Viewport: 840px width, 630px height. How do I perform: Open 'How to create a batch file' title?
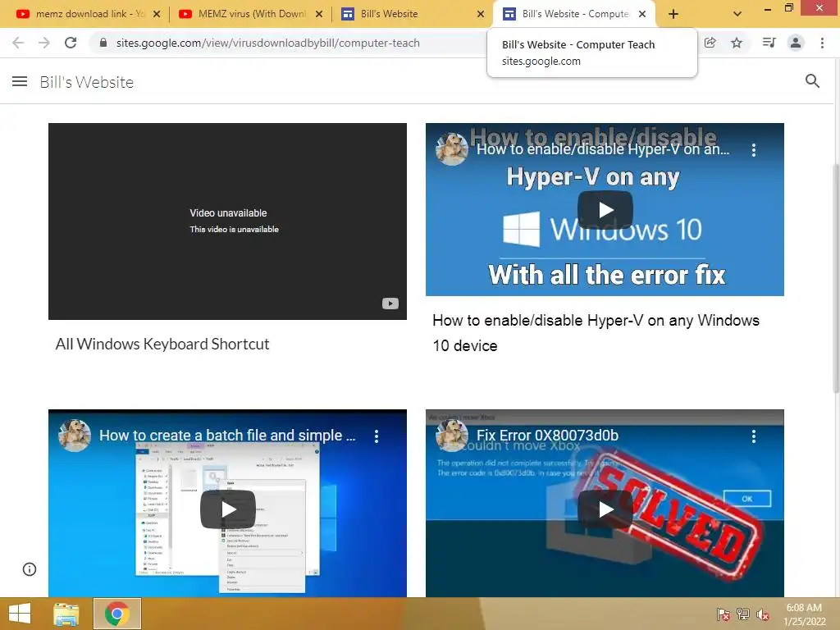(x=227, y=436)
